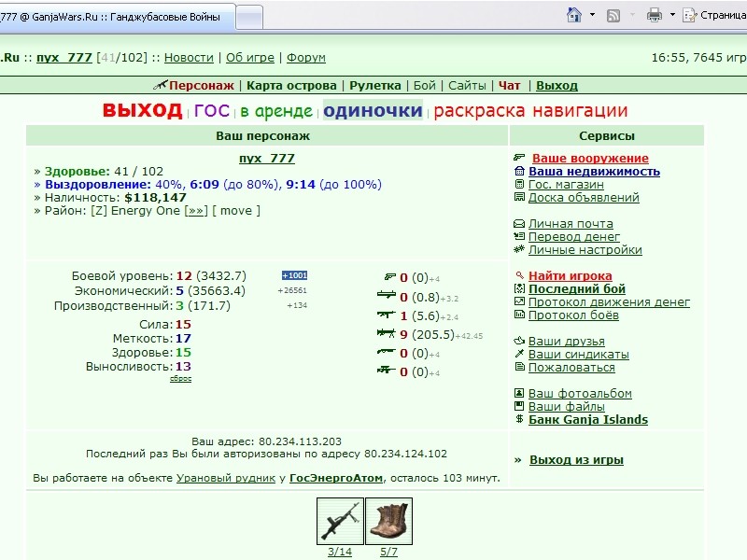747x560 pixels.
Task: Click Выход из игры link
Action: pos(576,460)
